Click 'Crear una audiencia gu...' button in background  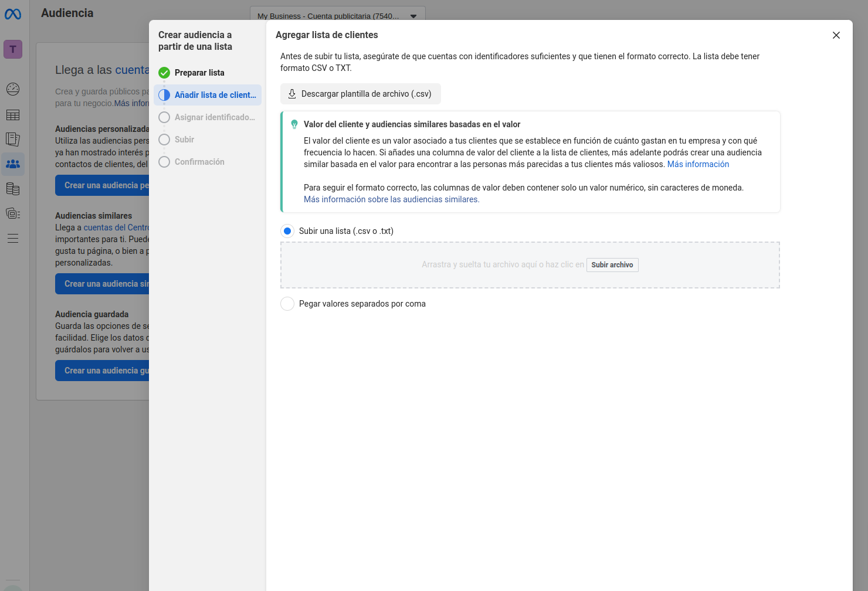pyautogui.click(x=102, y=371)
